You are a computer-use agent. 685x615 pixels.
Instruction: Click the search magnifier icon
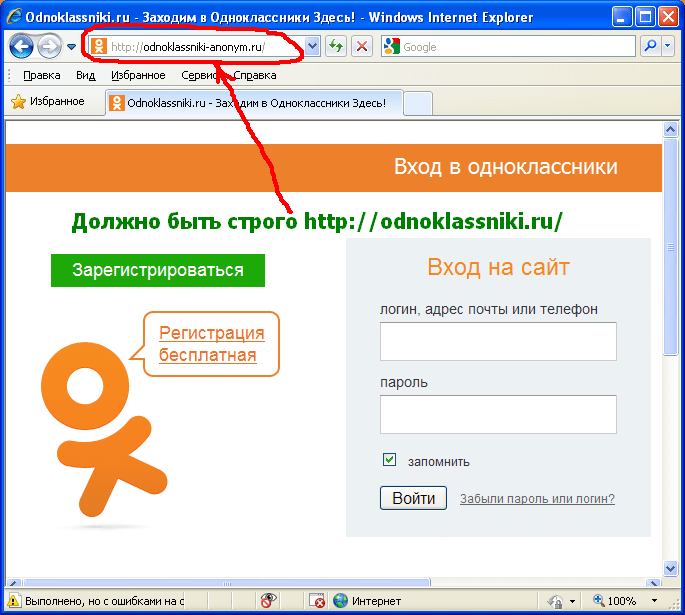pyautogui.click(x=650, y=46)
